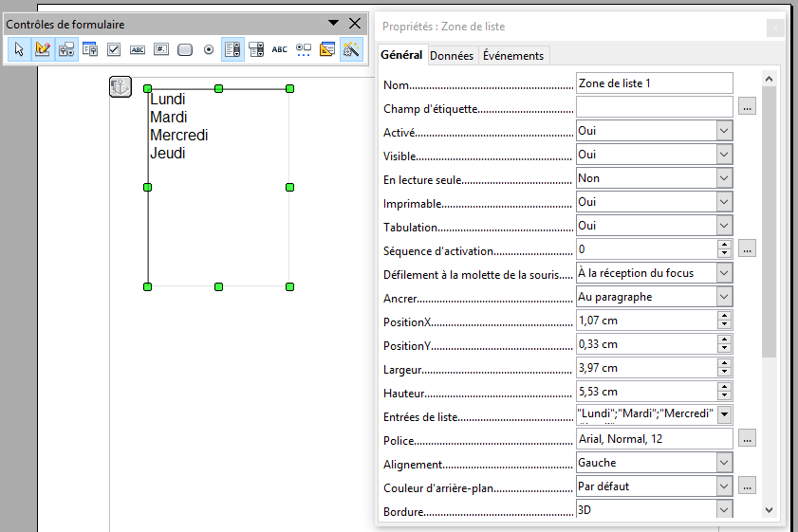Insert a Formatted Field control
The image size is (798, 532).
click(161, 49)
